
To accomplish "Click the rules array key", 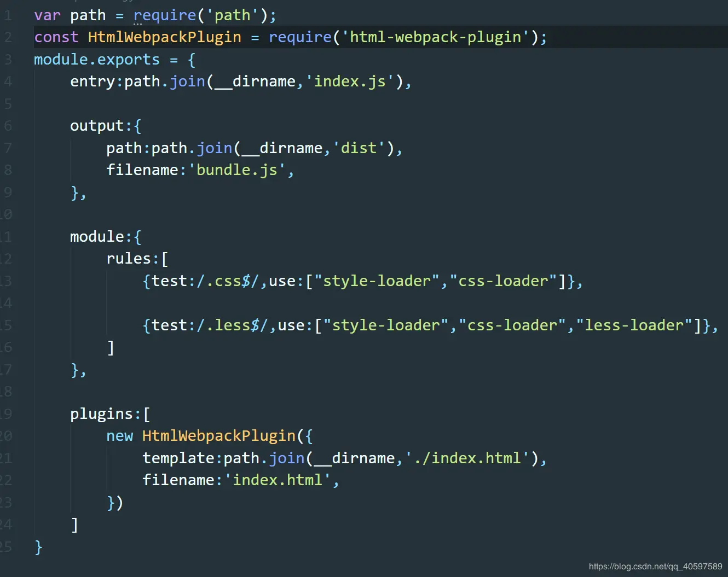I will click(x=128, y=259).
